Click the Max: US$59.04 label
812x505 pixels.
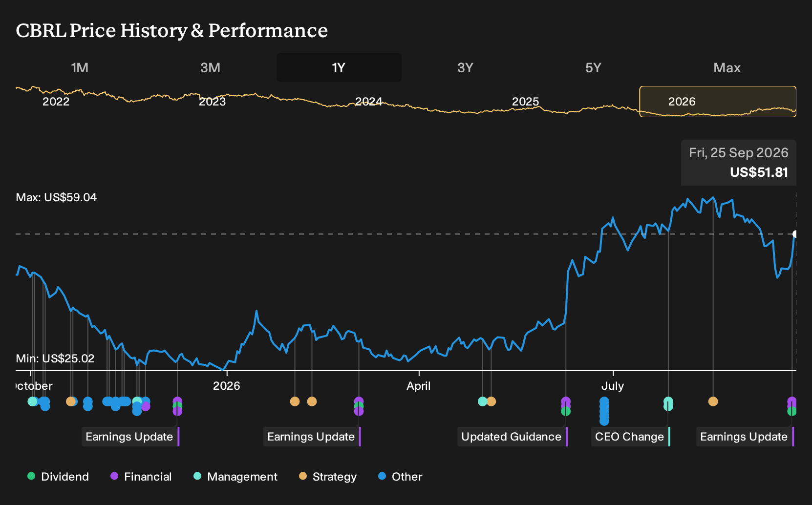[56, 197]
